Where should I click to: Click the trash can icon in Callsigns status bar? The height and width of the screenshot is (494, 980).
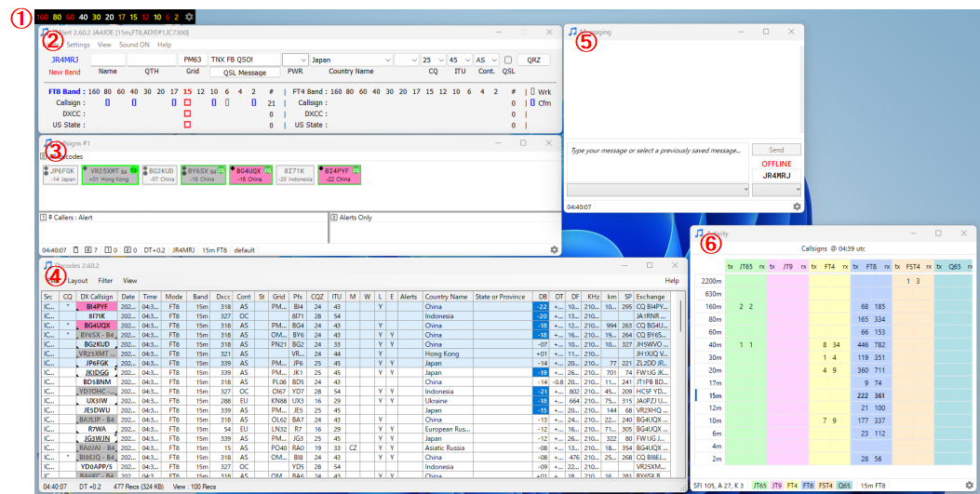75,250
